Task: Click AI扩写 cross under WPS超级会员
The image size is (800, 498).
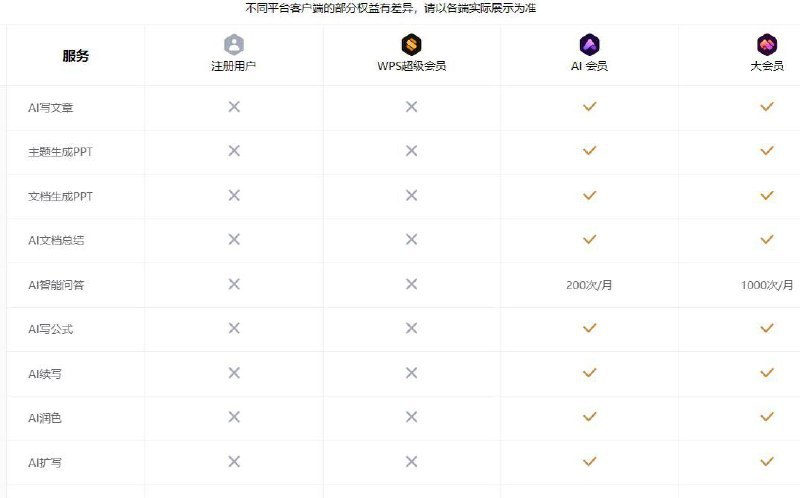Action: (x=411, y=461)
